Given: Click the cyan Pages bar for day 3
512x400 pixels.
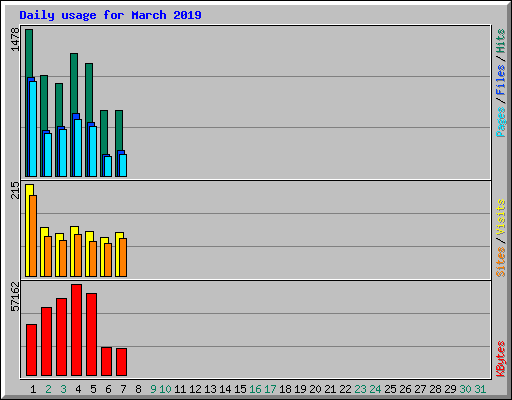Looking at the screenshot, I should [63, 153].
